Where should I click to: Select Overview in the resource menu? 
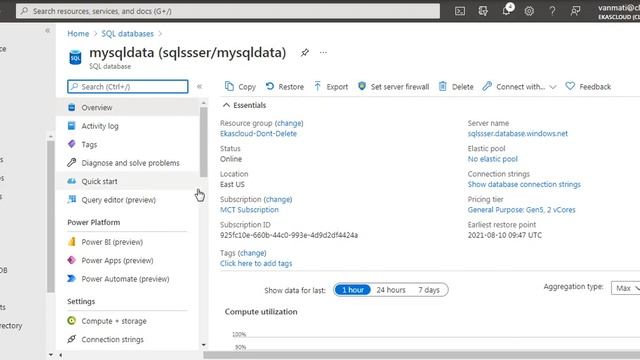tap(128, 107)
